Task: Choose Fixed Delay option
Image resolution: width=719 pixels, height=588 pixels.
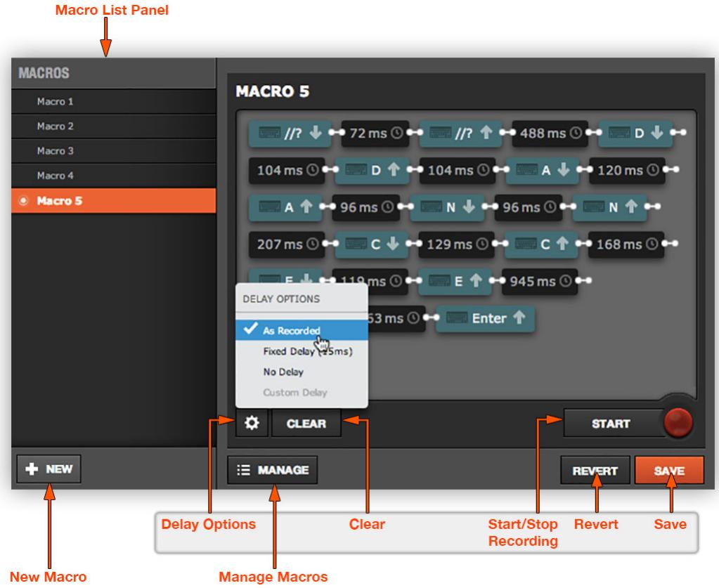Action: (302, 351)
